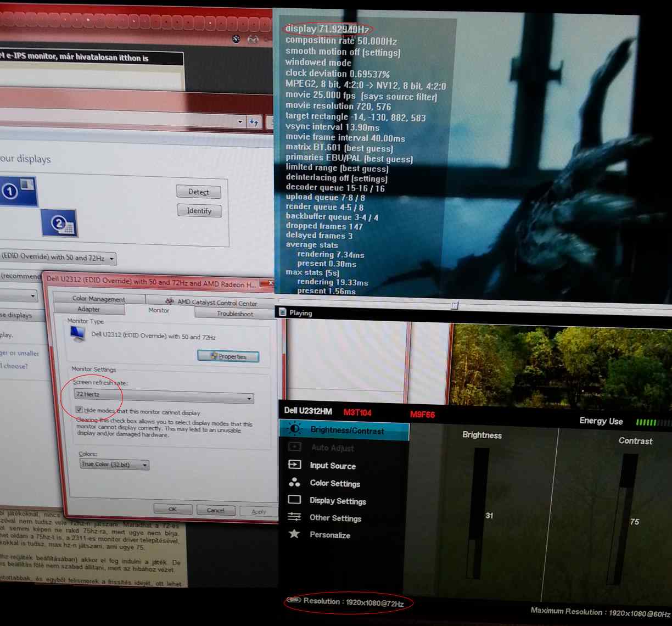Select monitor 2 icon in display layout
The width and height of the screenshot is (672, 626).
coord(59,223)
